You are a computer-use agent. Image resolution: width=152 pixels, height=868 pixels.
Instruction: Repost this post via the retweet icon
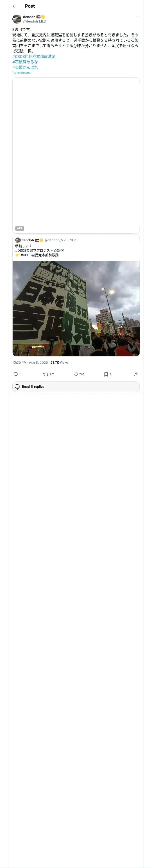(x=46, y=374)
